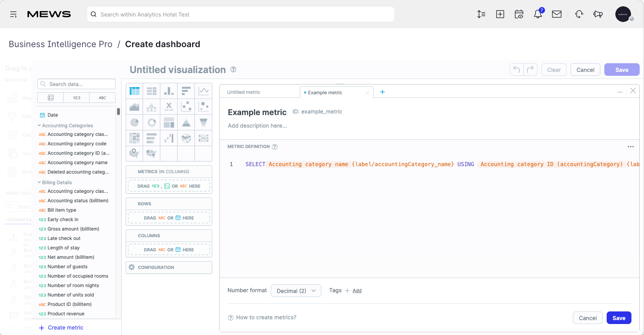Select the table visualization type
The height and width of the screenshot is (335, 644).
(x=134, y=91)
